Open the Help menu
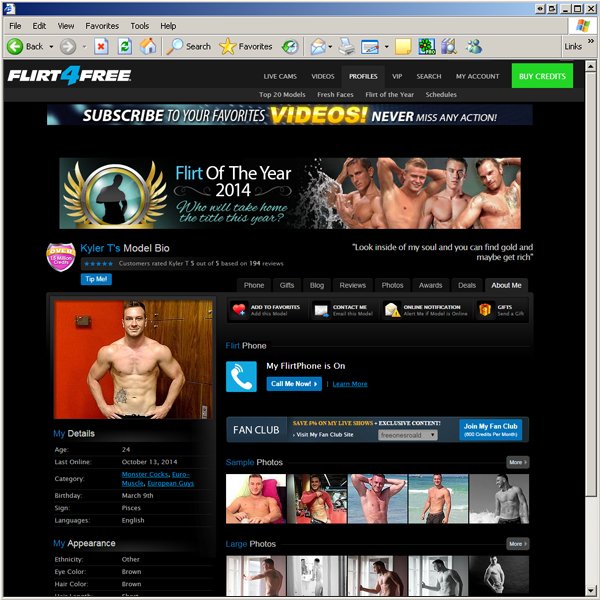This screenshot has width=600, height=600. pyautogui.click(x=168, y=26)
